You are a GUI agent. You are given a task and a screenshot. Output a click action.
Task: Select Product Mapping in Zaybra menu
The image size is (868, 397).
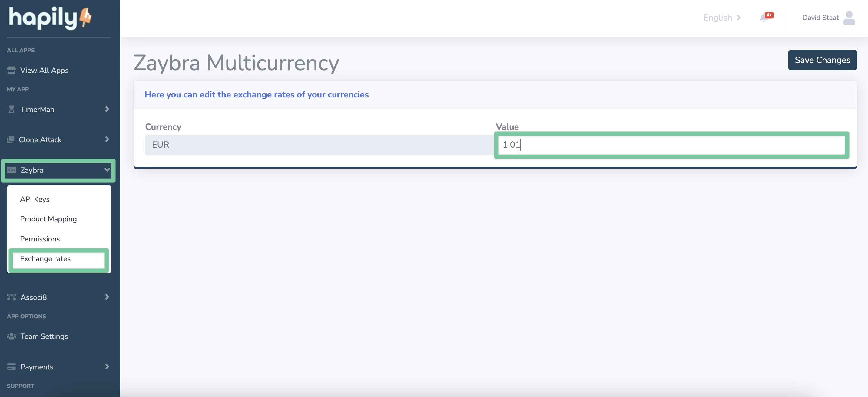click(48, 219)
